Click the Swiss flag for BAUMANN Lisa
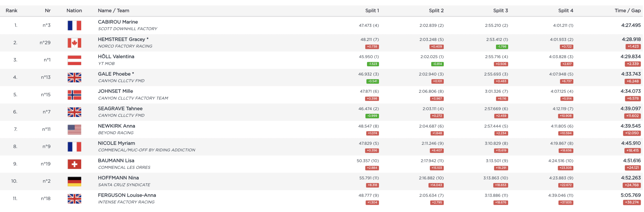Image resolution: width=644 pixels, height=212 pixels. coord(74,164)
